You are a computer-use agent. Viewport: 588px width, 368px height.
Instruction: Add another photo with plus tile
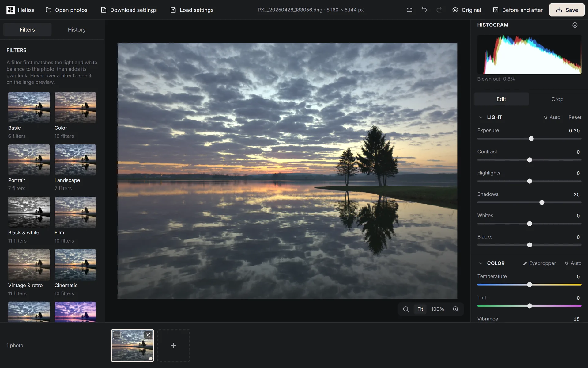[x=173, y=346]
